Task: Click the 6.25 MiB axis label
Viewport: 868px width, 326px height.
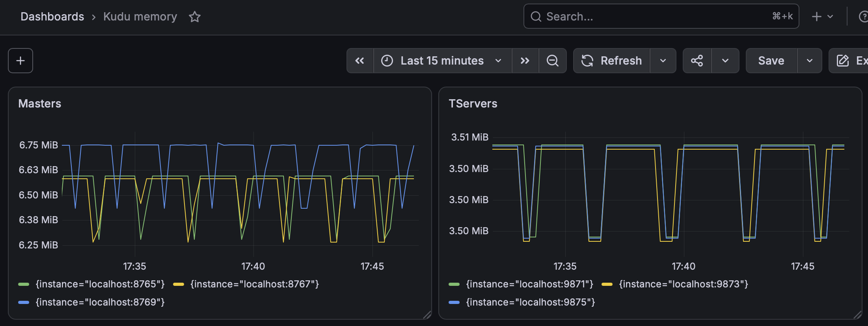Action: click(39, 245)
